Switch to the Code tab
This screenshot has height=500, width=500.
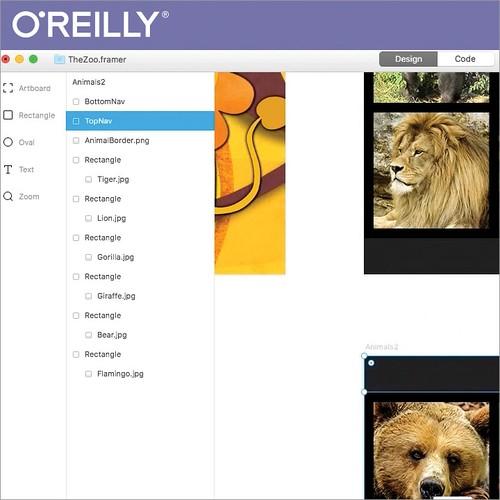(x=465, y=59)
